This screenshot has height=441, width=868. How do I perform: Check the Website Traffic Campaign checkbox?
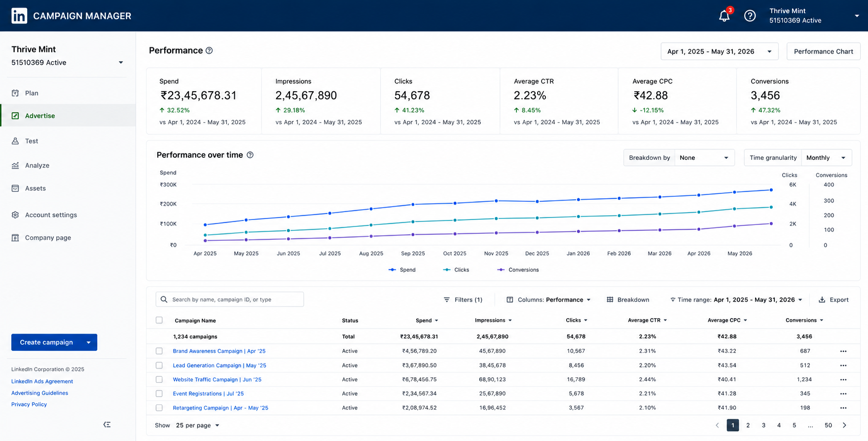click(159, 380)
